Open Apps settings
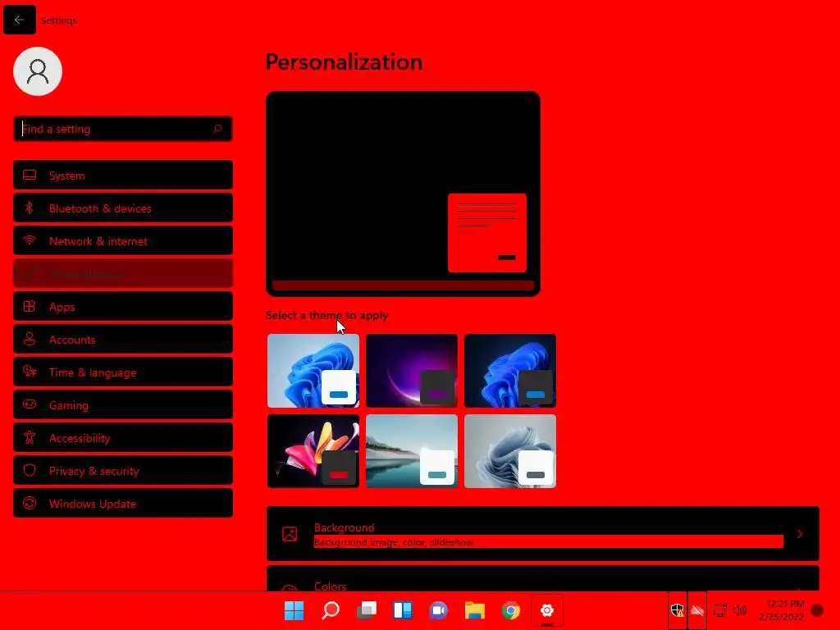The width and height of the screenshot is (840, 630). [x=123, y=307]
